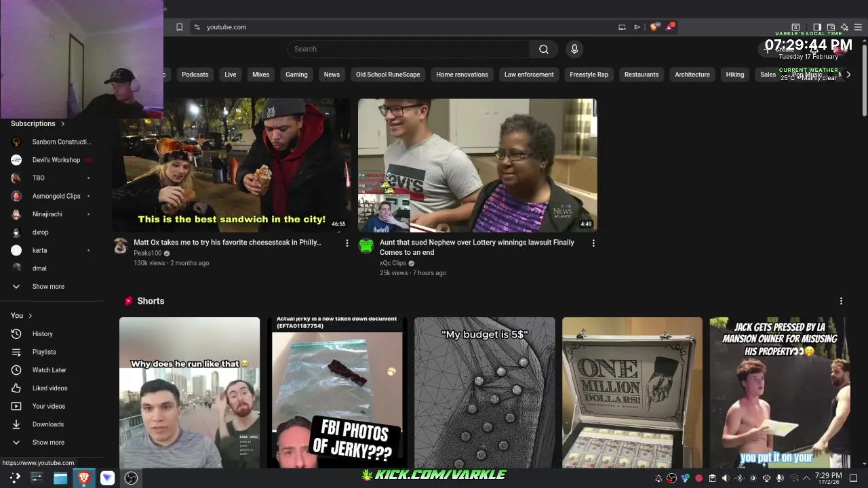
Task: Click the YouTube search magnifier button
Action: (543, 49)
